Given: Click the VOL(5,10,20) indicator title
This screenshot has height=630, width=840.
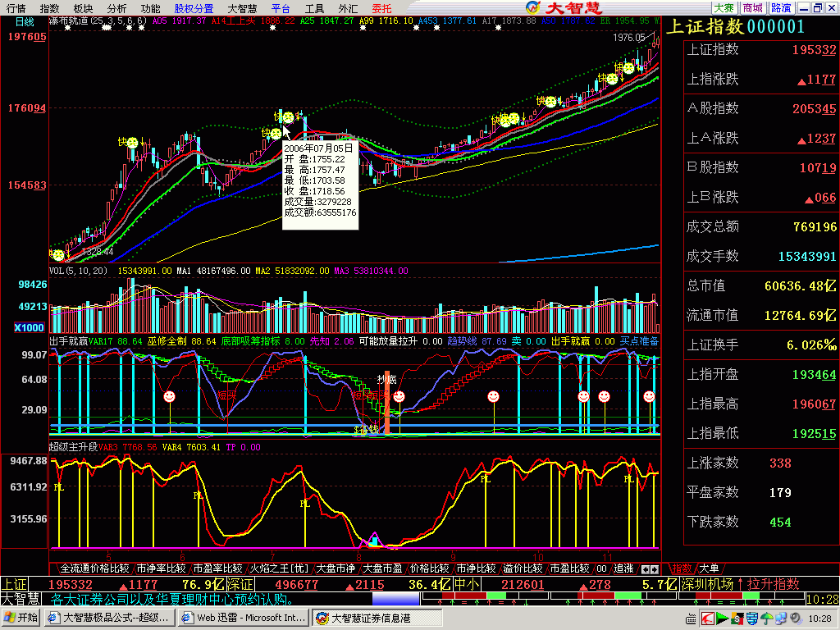Looking at the screenshot, I should pos(78,271).
